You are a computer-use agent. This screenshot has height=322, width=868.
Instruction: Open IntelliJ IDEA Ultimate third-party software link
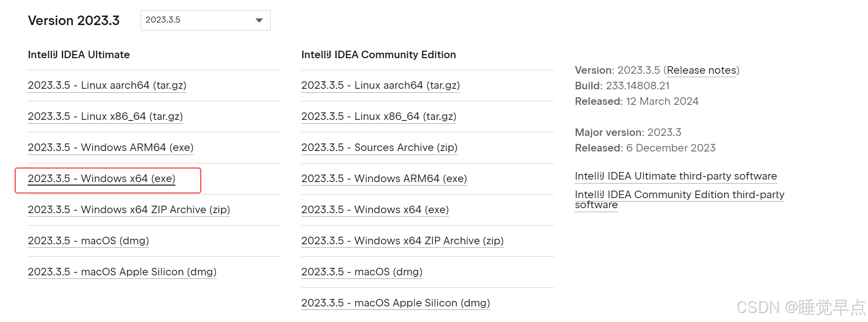pyautogui.click(x=676, y=176)
